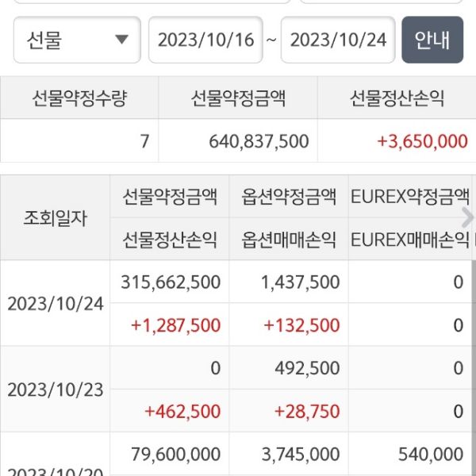This screenshot has width=476, height=476.
Task: Tap the +132,500 option profit cell
Action: pos(301,324)
